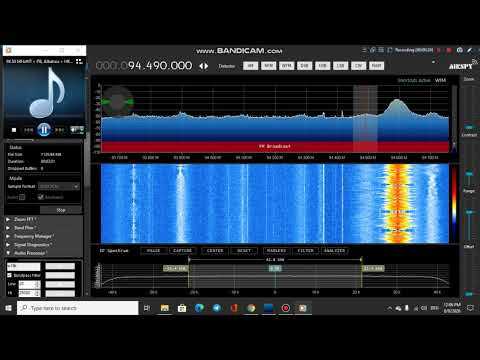This screenshot has width=480, height=360.
Task: Skip to next track in media player
Action: pyautogui.click(x=59, y=130)
